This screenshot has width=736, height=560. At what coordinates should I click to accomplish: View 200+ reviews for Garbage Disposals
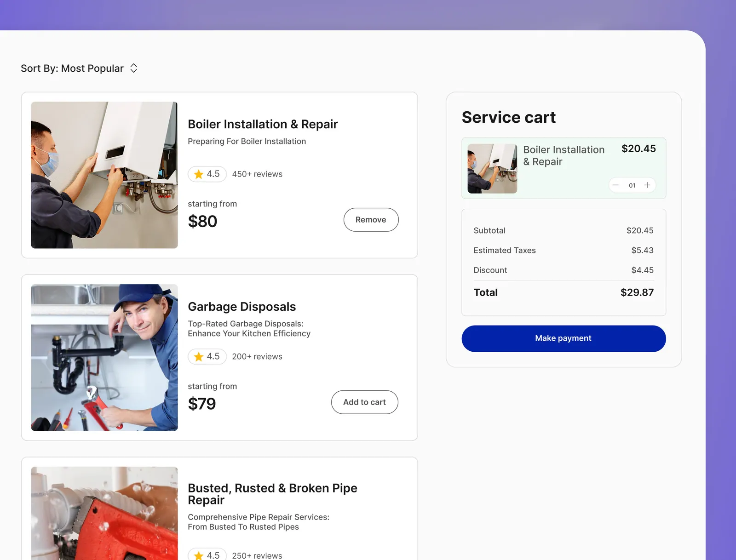(257, 357)
